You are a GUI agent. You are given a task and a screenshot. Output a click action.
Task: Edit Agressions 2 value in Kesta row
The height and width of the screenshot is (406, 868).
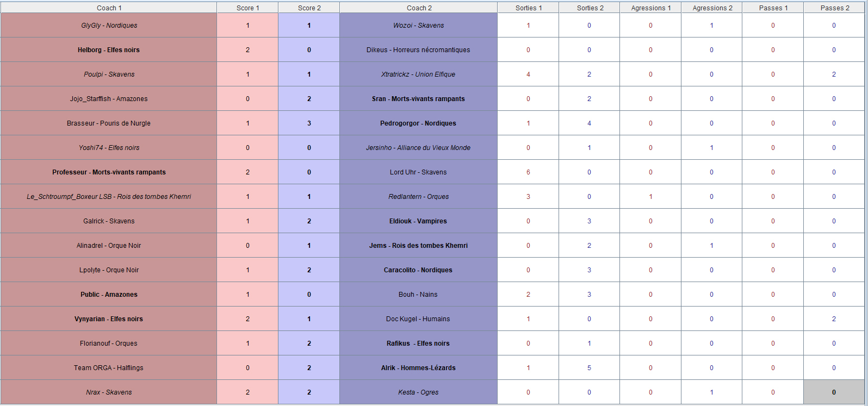point(712,392)
